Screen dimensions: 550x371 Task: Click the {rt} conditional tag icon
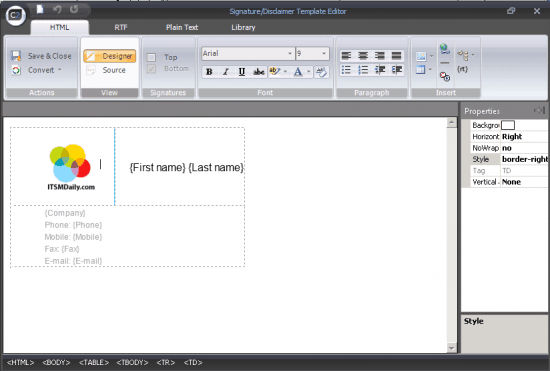click(462, 69)
